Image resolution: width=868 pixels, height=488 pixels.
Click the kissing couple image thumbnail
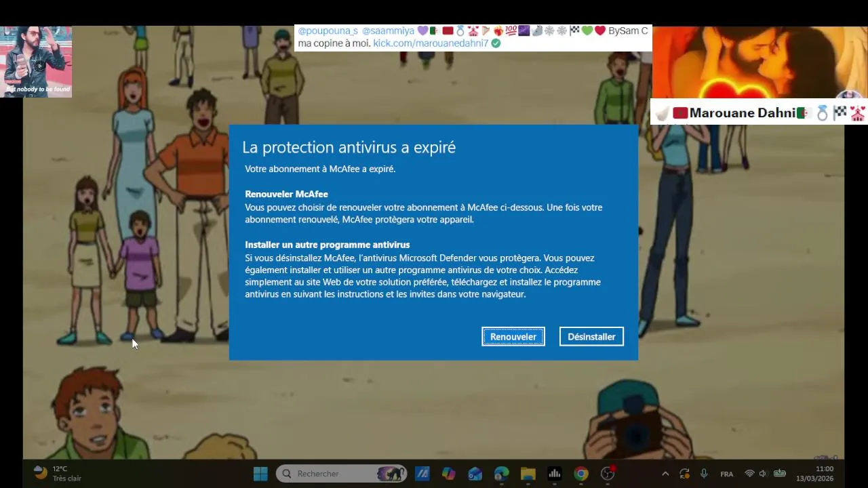point(759,62)
